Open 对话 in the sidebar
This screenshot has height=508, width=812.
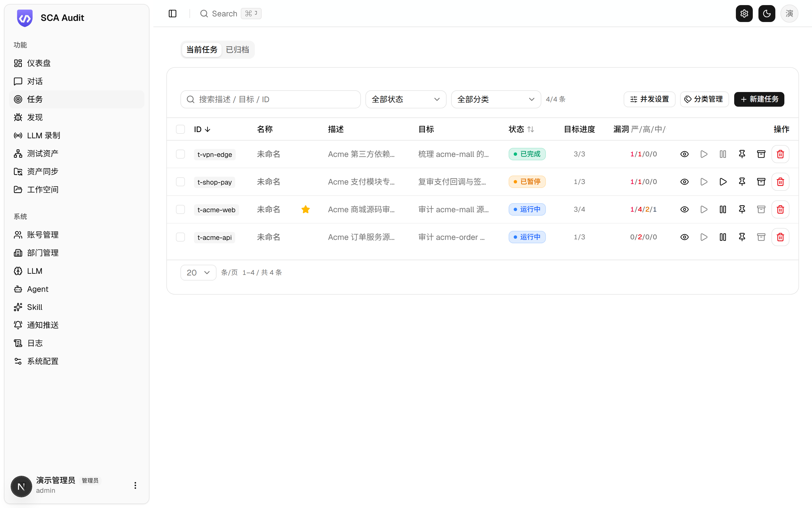[x=76, y=81]
